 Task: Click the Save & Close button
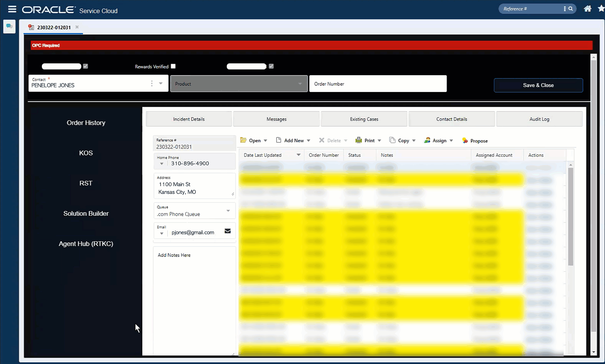pyautogui.click(x=539, y=85)
